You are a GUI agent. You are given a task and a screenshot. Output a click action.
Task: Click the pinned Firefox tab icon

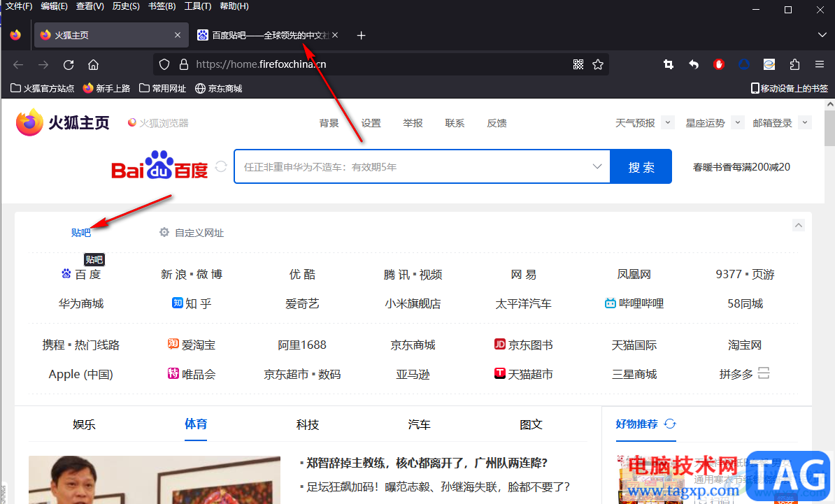[x=15, y=34]
